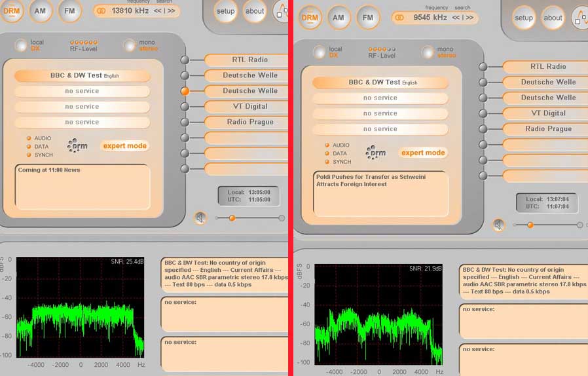The image size is (588, 376).
Task: Switch to FM in the 13810 kHz panel
Action: [70, 11]
